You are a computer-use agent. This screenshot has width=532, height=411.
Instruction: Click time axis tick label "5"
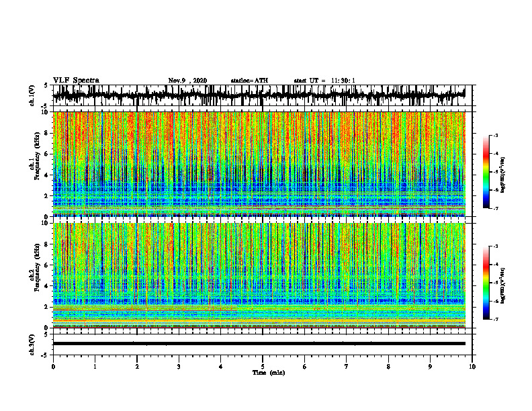[x=263, y=367]
